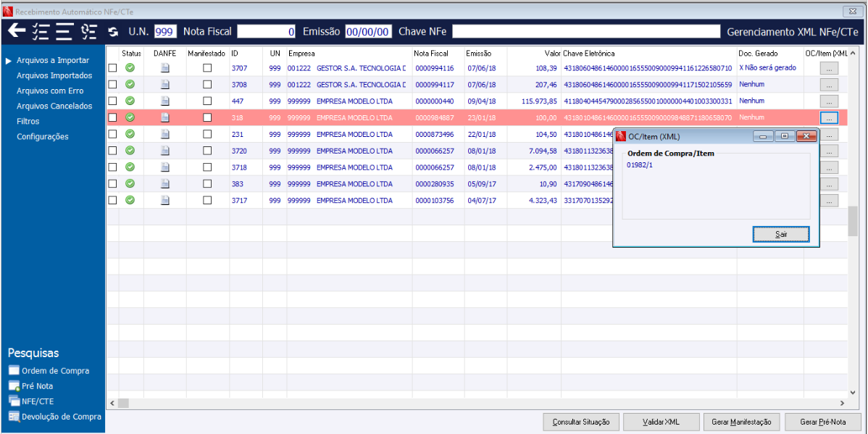Image resolution: width=868 pixels, height=434 pixels.
Task: Click the vertical scrollbar thumb
Action: (853, 222)
